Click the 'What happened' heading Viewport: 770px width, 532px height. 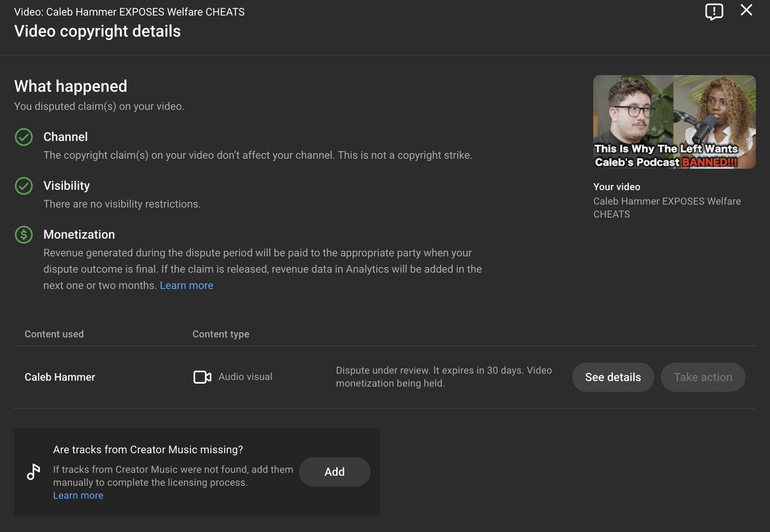[71, 86]
